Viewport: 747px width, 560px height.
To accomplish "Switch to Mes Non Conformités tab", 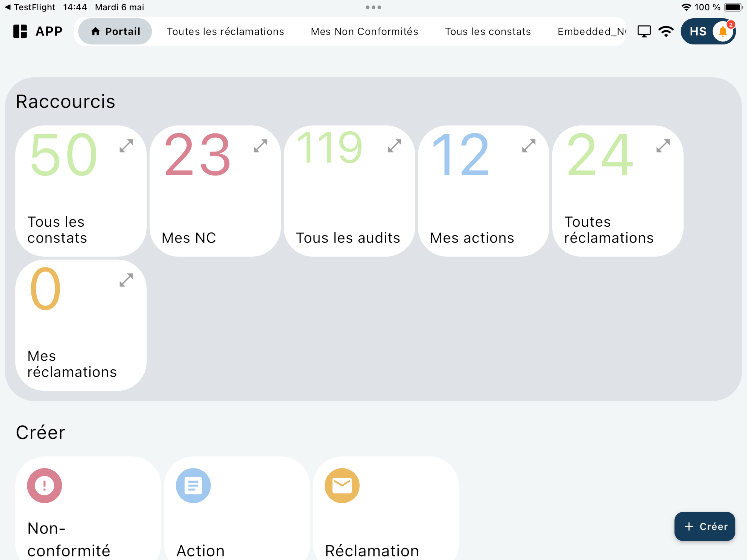I will tap(364, 31).
